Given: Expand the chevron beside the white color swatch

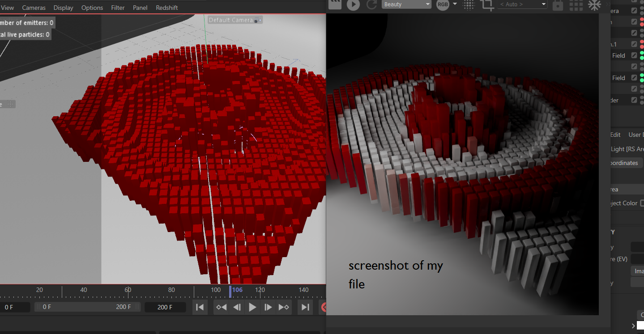Looking at the screenshot, I should point(633,326).
